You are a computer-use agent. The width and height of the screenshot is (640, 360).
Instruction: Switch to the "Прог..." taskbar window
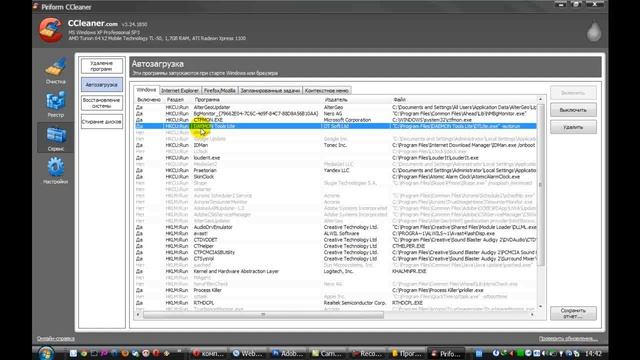pos(407,353)
